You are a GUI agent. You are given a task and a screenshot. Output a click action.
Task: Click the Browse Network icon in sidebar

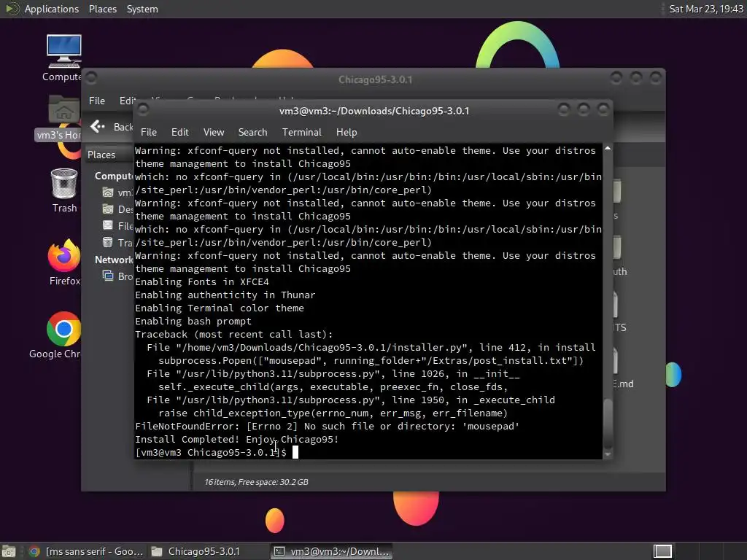click(108, 276)
